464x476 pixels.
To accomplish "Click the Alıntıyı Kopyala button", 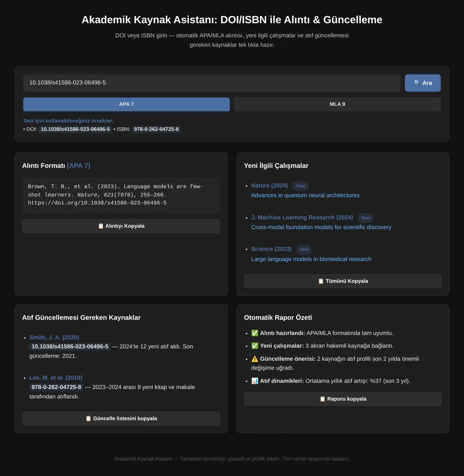I will (x=121, y=226).
